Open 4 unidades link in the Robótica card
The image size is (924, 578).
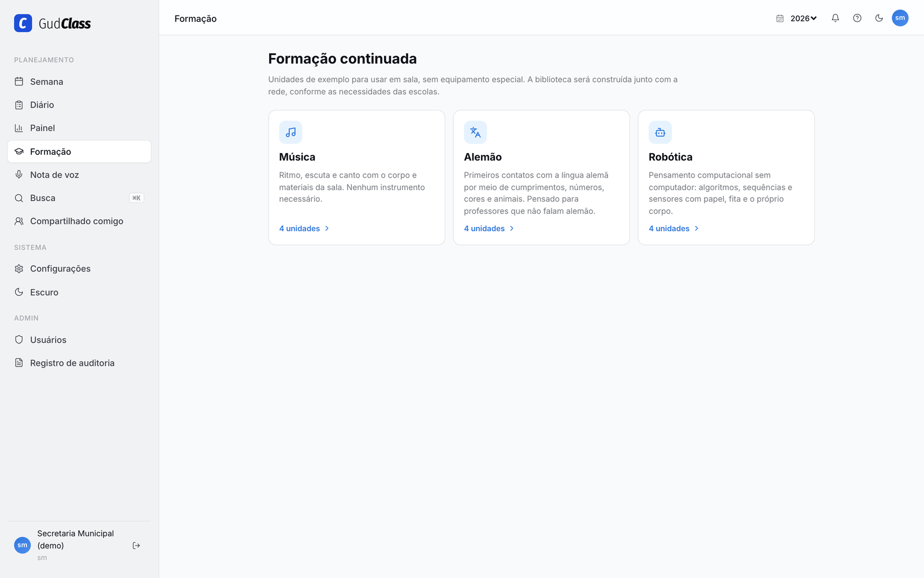click(x=674, y=228)
